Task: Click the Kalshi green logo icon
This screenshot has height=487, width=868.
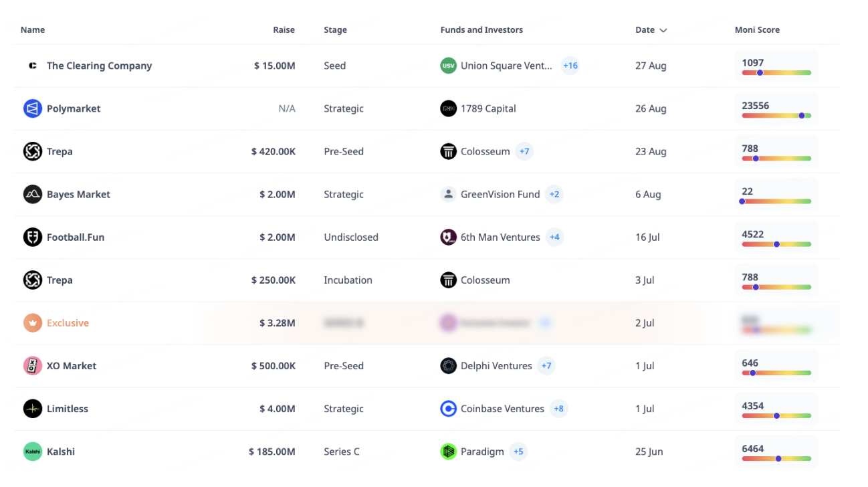Action: click(x=33, y=452)
